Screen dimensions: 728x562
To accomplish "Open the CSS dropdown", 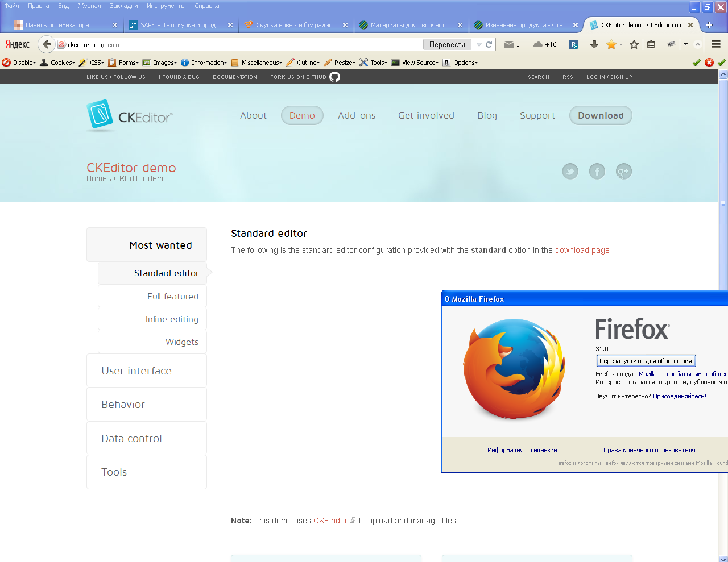I will [x=92, y=63].
